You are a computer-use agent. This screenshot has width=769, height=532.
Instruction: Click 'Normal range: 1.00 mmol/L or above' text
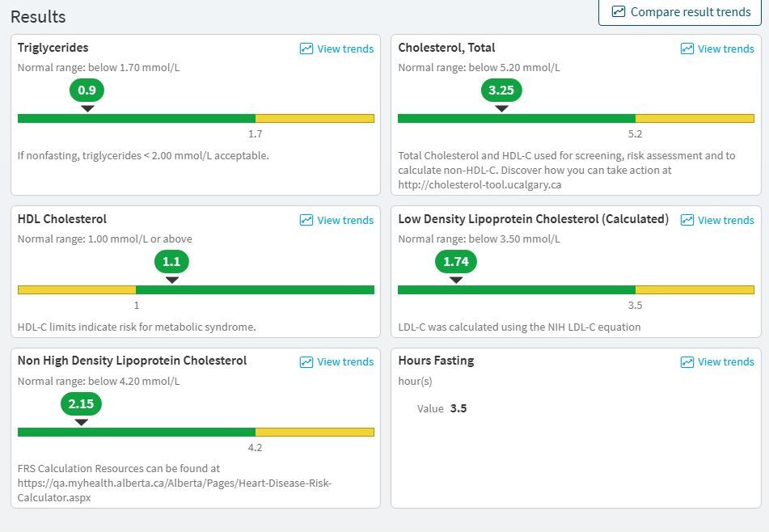pos(105,239)
